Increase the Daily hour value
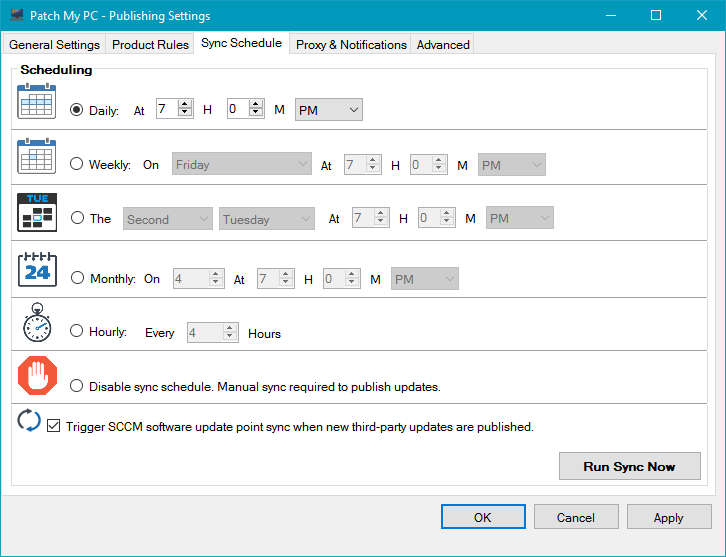Screen dimensions: 726x557 point(185,105)
